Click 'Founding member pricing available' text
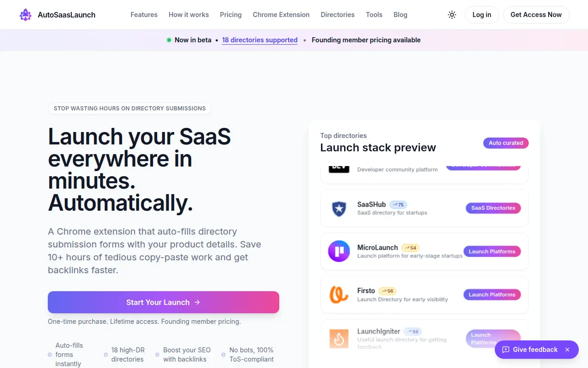 tap(366, 40)
